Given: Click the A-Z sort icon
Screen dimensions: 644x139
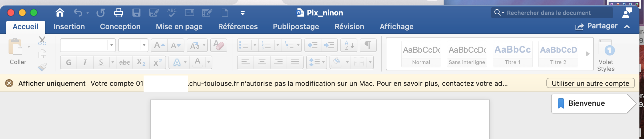Looking at the screenshot, I should click(x=349, y=45).
